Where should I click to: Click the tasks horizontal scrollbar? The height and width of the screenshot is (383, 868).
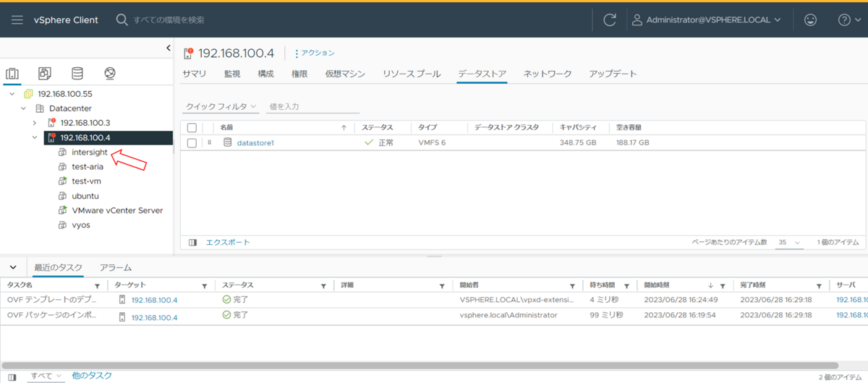coord(420,366)
